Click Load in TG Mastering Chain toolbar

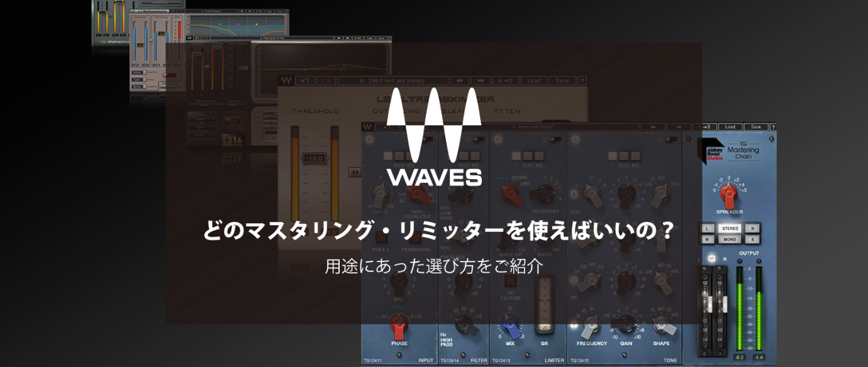pyautogui.click(x=730, y=126)
